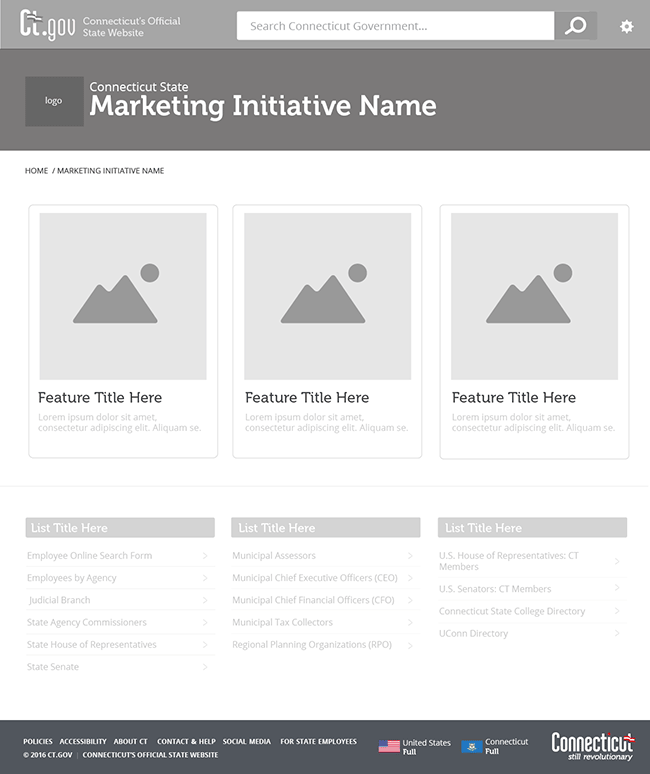Viewport: 650px width, 774px height.
Task: Click the Connecticut still revolutionary logo
Action: click(592, 746)
